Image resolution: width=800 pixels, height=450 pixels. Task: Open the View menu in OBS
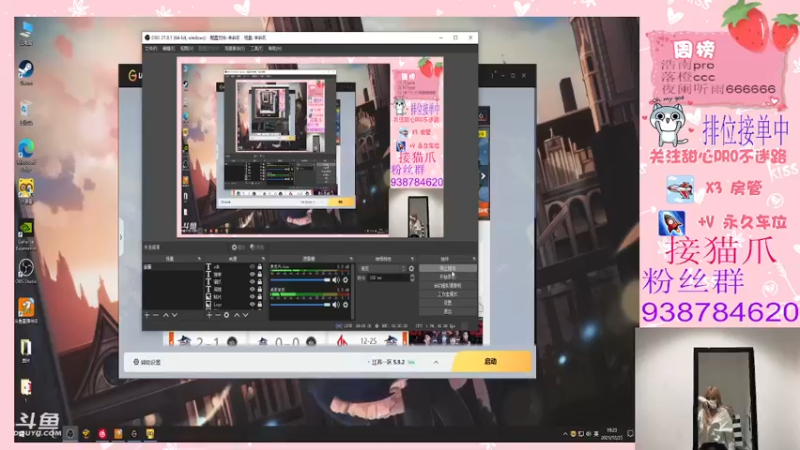coord(187,48)
